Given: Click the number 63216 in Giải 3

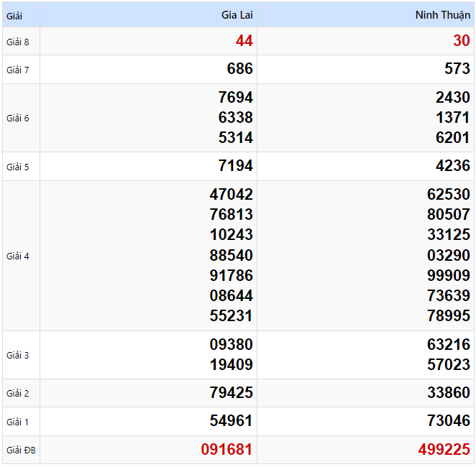Looking at the screenshot, I should (x=448, y=345).
